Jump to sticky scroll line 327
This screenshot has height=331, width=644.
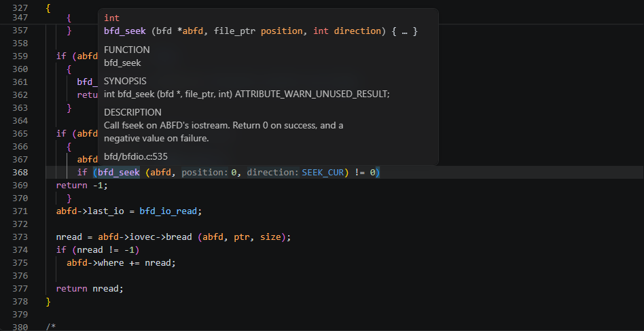[20, 7]
